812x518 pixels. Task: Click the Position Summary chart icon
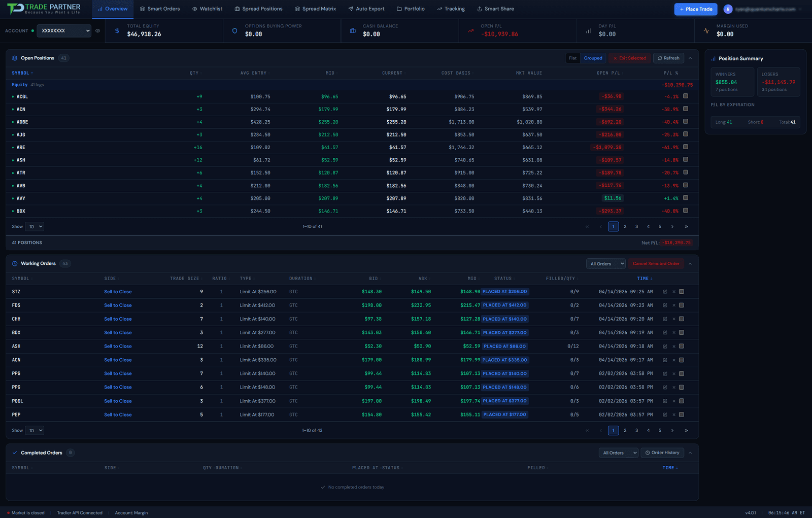[x=713, y=58]
